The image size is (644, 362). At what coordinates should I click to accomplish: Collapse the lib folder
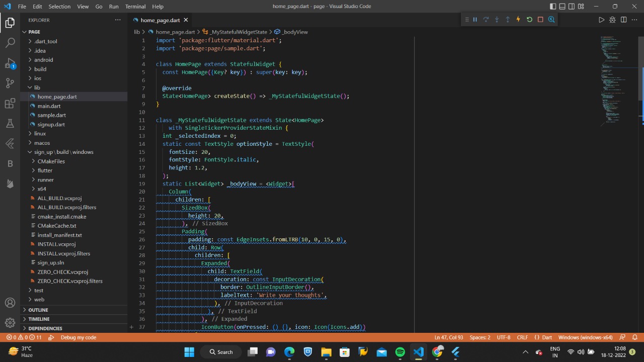click(37, 87)
